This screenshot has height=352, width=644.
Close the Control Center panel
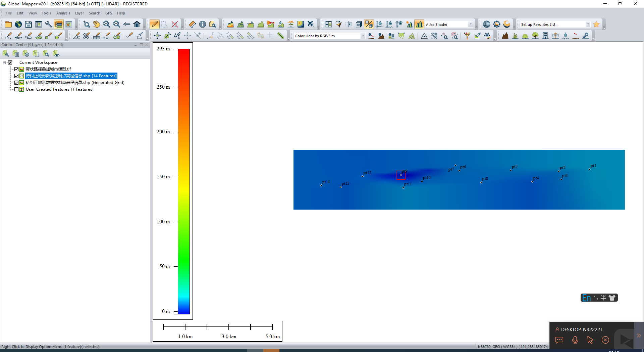pyautogui.click(x=147, y=45)
